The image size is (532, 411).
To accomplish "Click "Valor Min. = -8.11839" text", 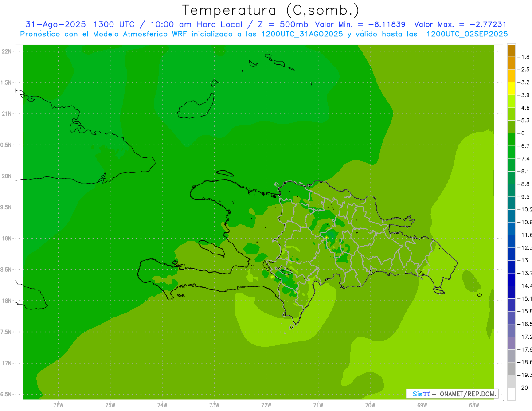I will [360, 24].
